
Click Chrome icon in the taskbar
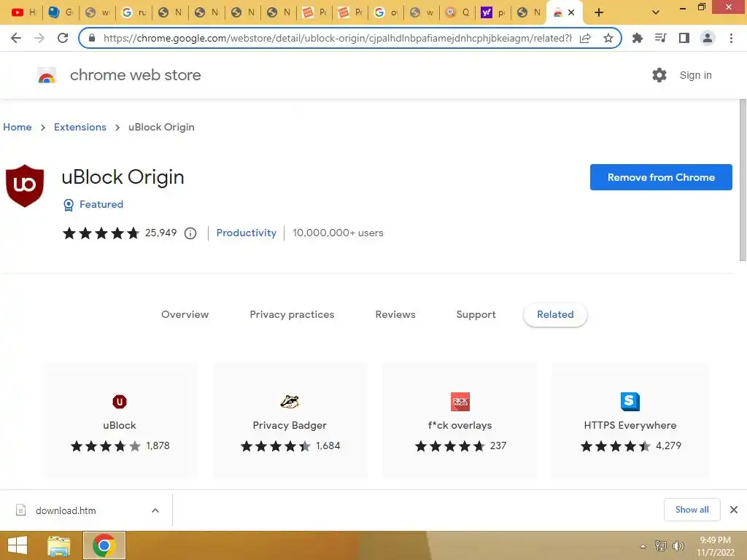(104, 545)
